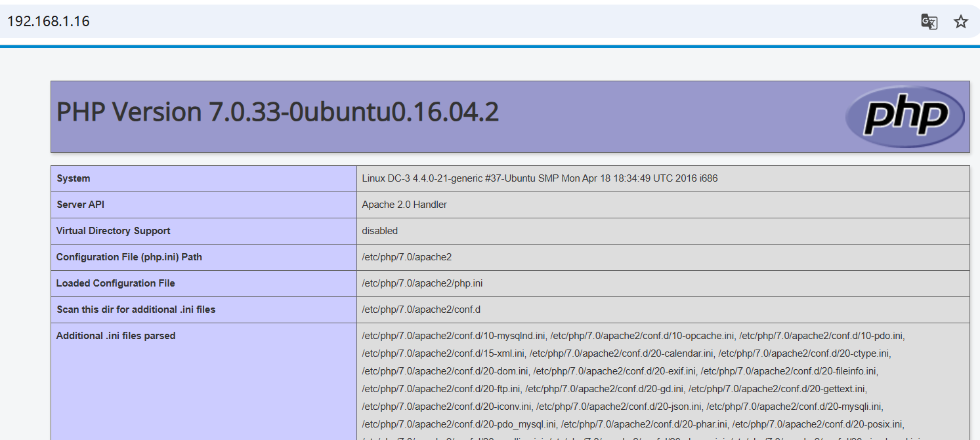Click the disabled value for Virtual Directory Support
This screenshot has height=440, width=980.
pos(379,231)
